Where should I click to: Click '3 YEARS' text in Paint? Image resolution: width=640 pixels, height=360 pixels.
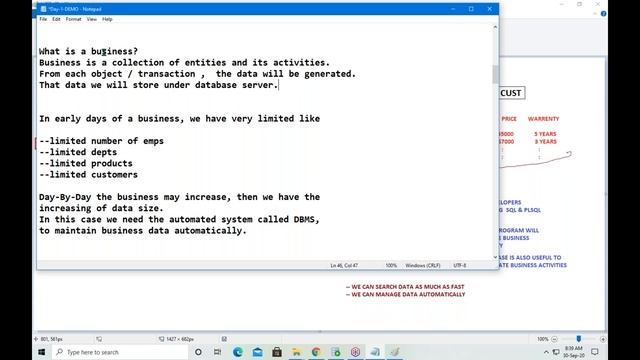coord(545,142)
